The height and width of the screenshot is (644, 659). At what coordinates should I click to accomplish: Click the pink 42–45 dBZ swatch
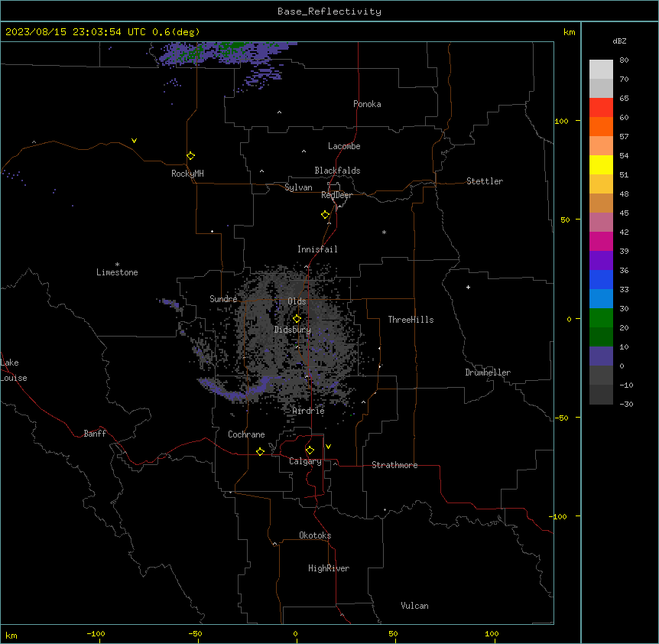click(x=601, y=223)
